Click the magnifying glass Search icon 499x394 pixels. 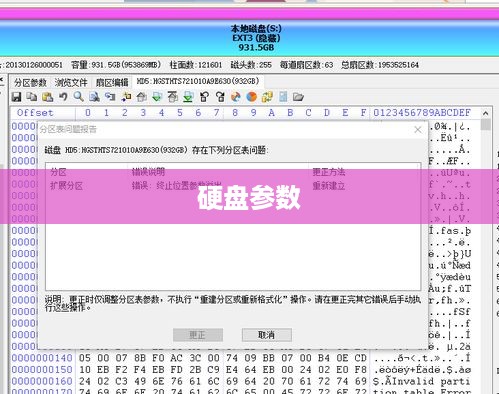79,97
